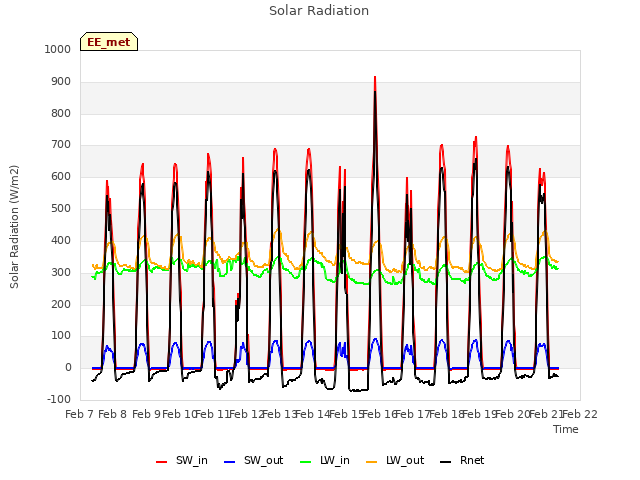Click the 900 y-axis tick label
The image size is (640, 480).
(x=61, y=82)
